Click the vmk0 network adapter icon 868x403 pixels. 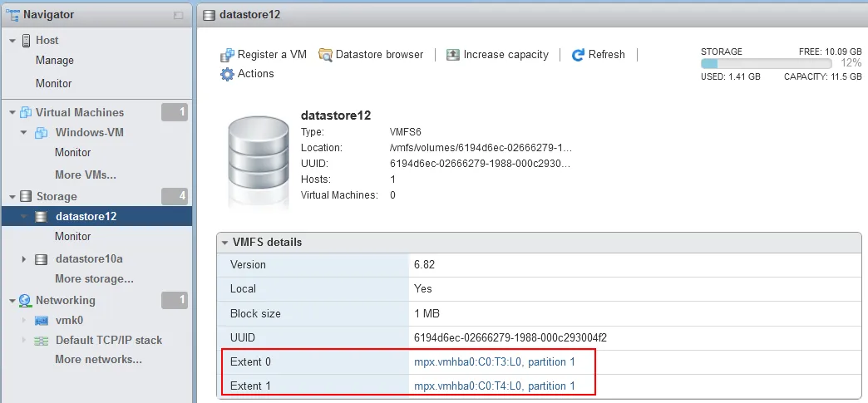coord(41,321)
